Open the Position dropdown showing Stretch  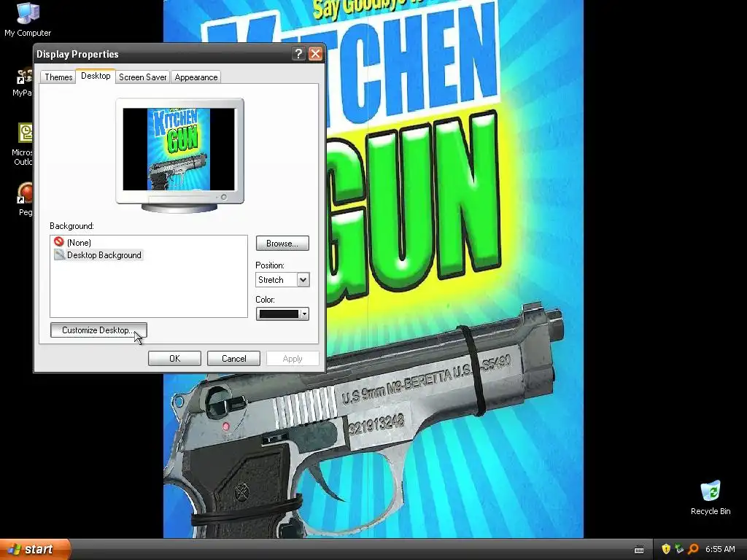[x=282, y=279]
